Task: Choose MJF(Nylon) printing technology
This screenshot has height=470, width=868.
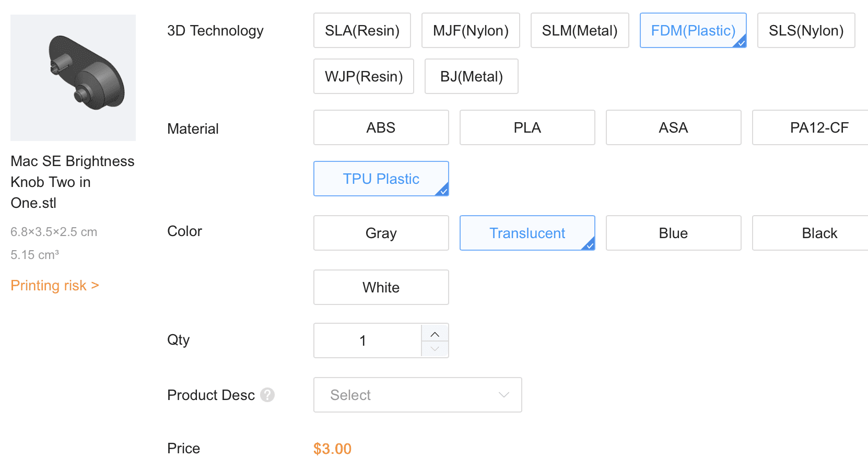Action: (471, 31)
